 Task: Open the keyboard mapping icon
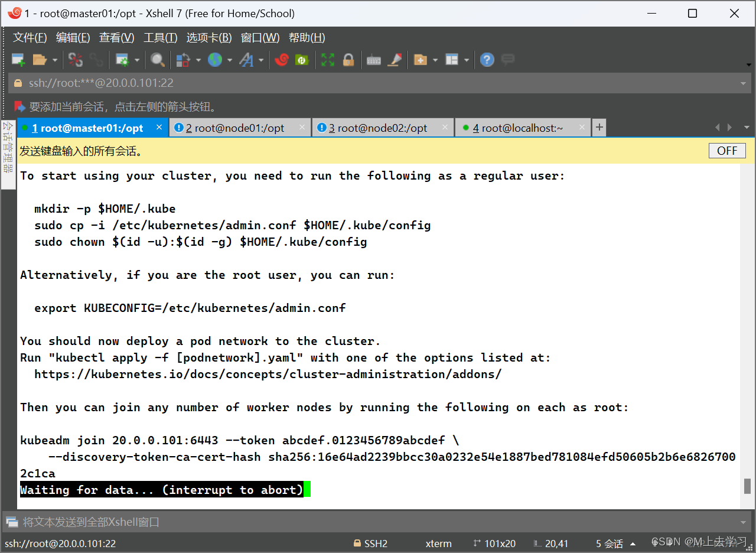(374, 60)
